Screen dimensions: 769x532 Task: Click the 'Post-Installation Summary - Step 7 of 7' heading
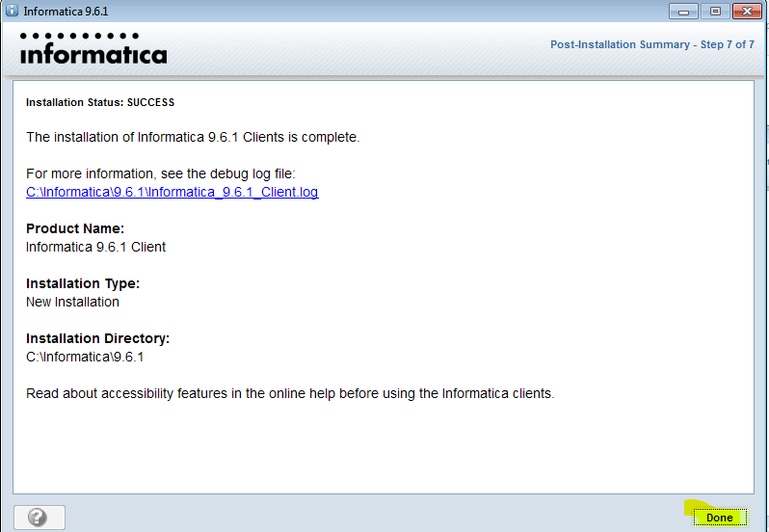click(652, 44)
